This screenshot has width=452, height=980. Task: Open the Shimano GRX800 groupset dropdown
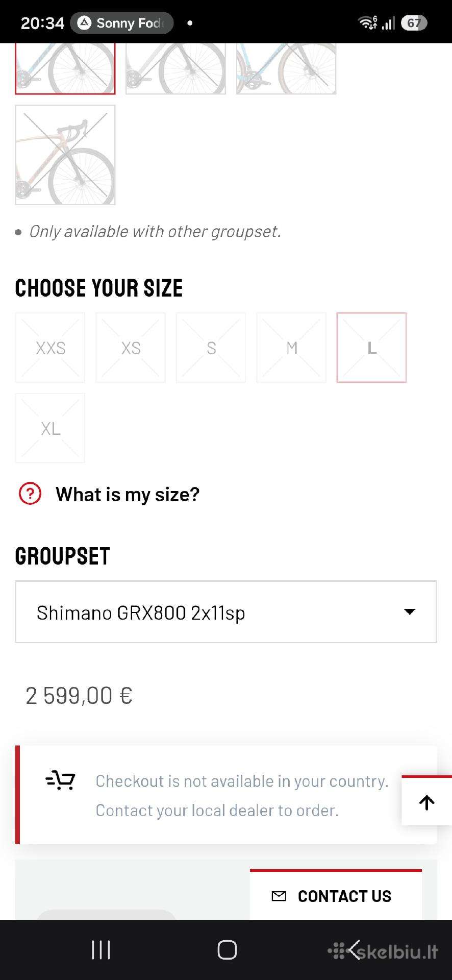(226, 611)
